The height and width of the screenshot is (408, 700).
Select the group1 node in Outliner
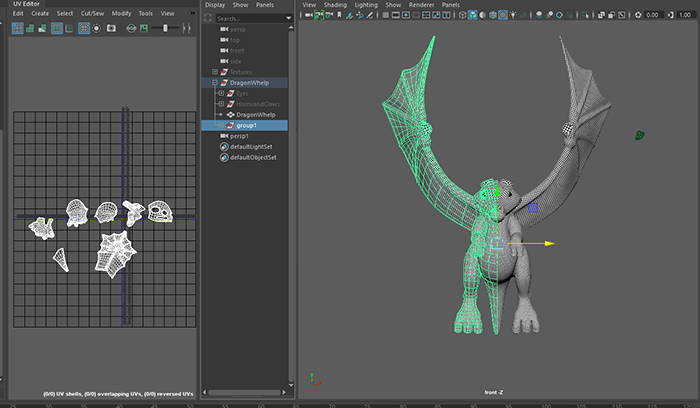247,125
